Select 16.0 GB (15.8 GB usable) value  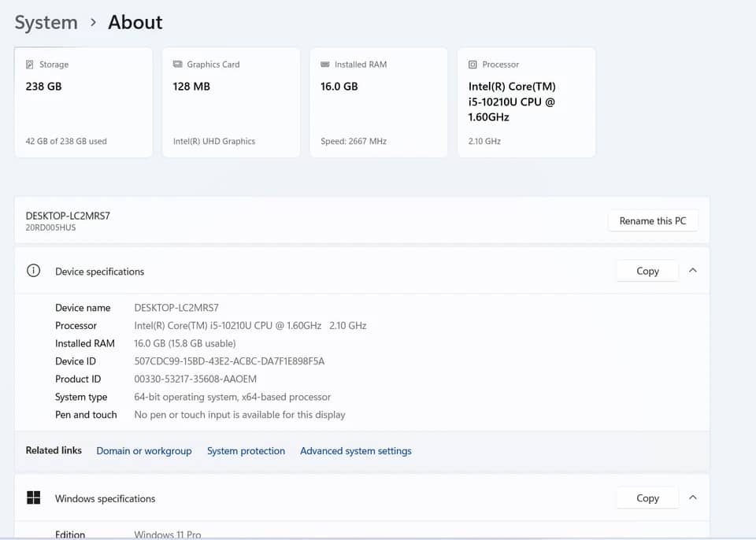tap(184, 343)
